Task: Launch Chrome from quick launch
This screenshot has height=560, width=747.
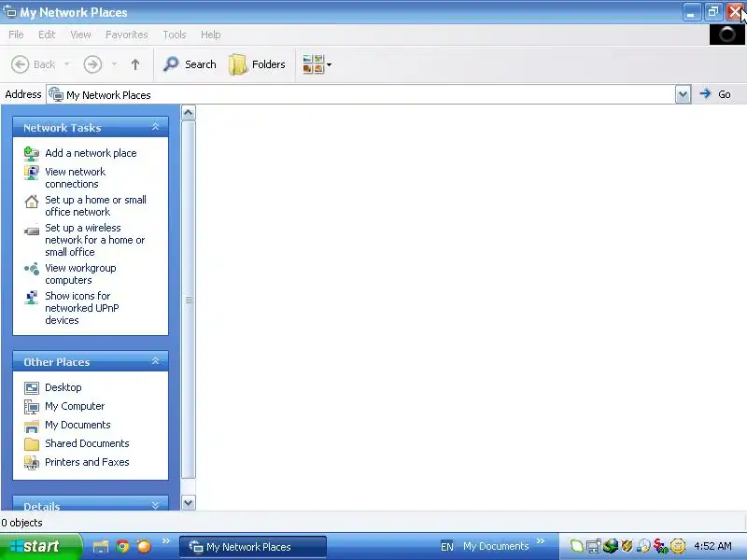Action: [122, 546]
